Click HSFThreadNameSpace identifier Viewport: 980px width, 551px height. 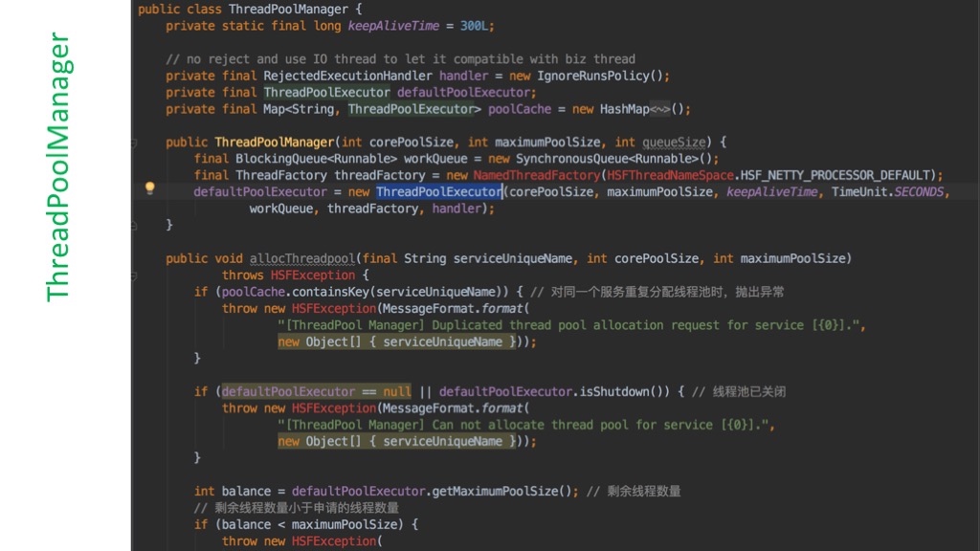pyautogui.click(x=670, y=176)
